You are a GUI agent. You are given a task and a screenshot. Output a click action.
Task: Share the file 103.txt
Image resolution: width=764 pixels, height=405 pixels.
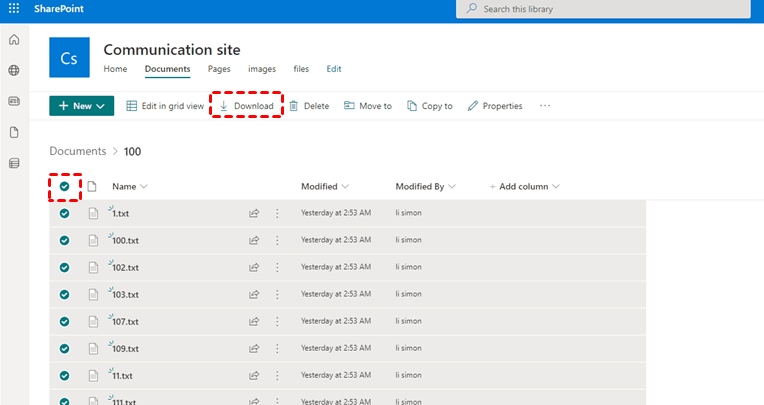pyautogui.click(x=254, y=294)
